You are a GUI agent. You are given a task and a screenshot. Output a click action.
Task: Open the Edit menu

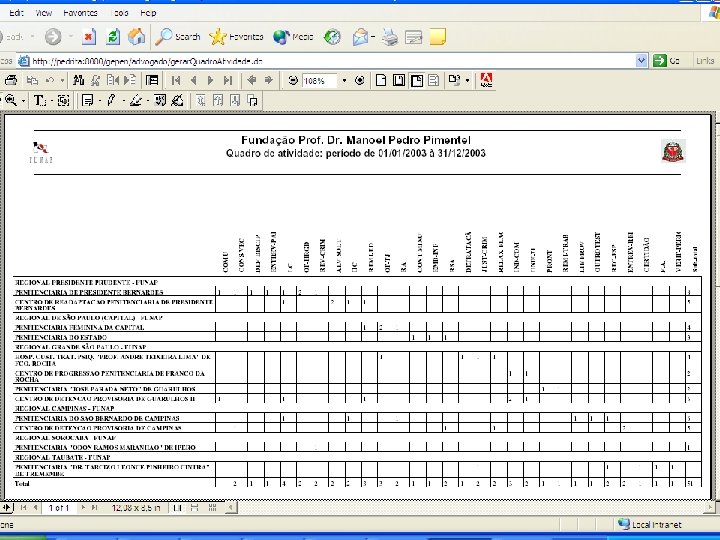pyautogui.click(x=16, y=13)
